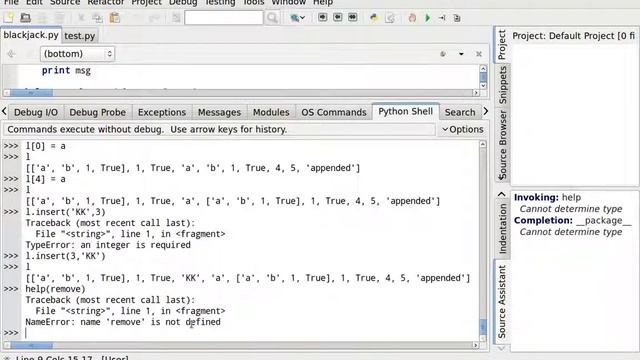Viewport: 640px width, 360px height.
Task: Create a new file from toolbar
Action: pos(9,18)
